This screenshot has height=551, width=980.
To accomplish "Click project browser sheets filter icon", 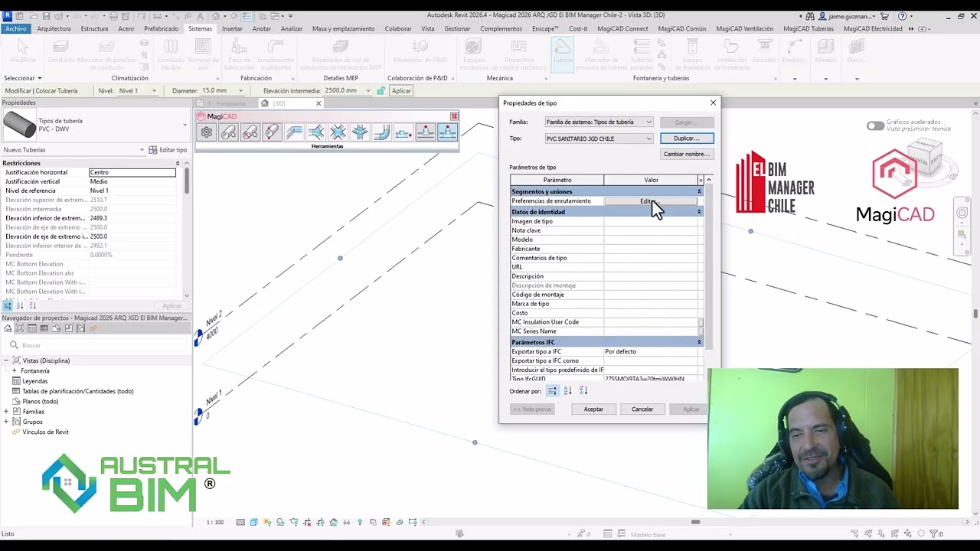I will [56, 328].
